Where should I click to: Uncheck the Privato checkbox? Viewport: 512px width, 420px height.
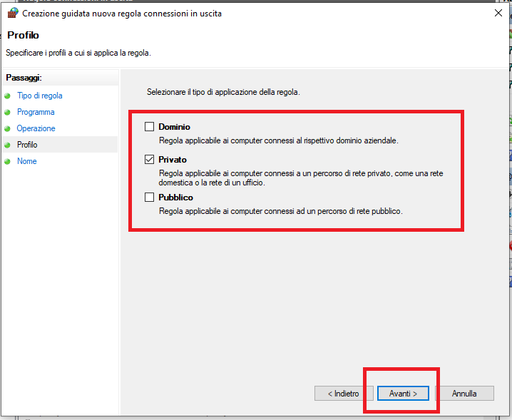[149, 160]
